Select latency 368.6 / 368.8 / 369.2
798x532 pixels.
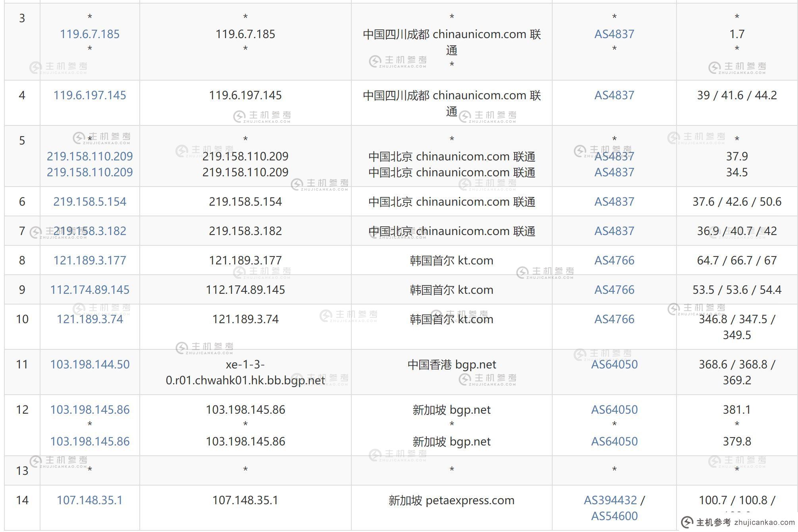click(737, 372)
